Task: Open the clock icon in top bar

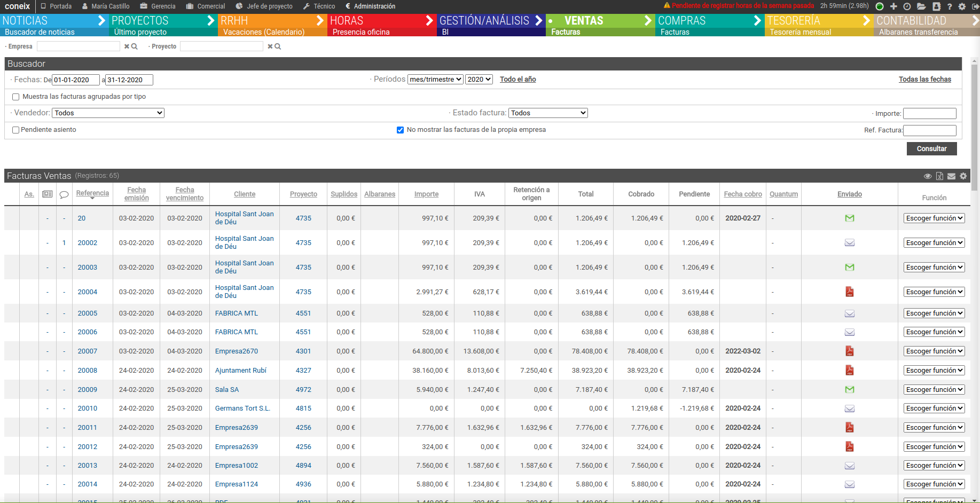Action: (x=907, y=6)
